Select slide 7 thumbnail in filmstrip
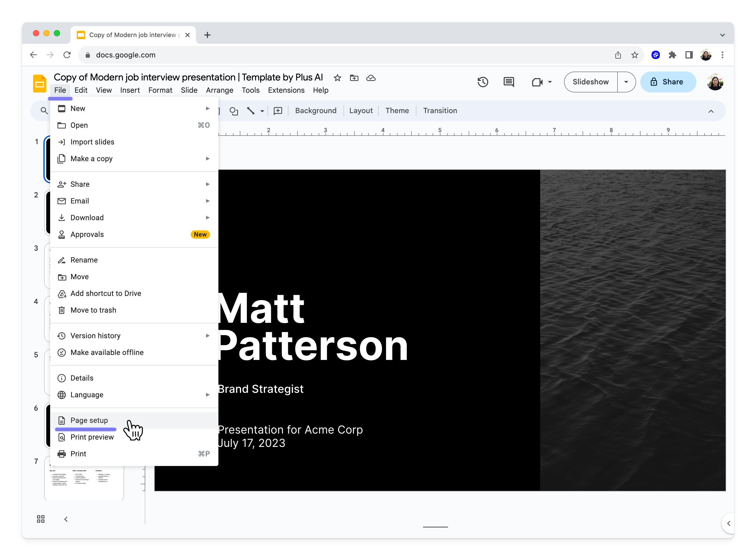756x560 pixels. click(84, 479)
